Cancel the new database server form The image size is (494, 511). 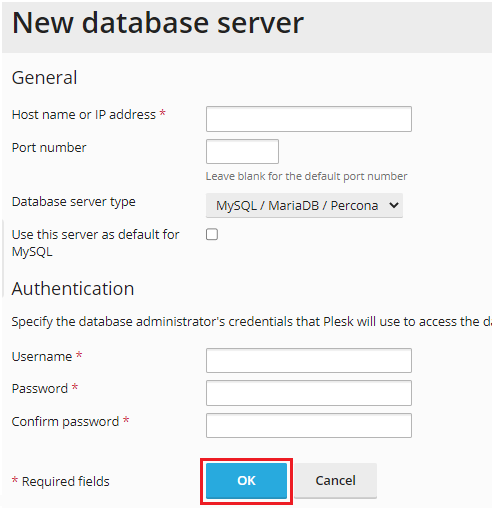335,480
